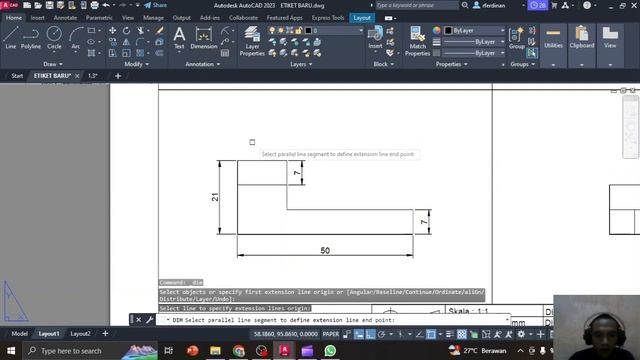Cancel command with command line X button
The image size is (640, 360).
click(x=138, y=320)
